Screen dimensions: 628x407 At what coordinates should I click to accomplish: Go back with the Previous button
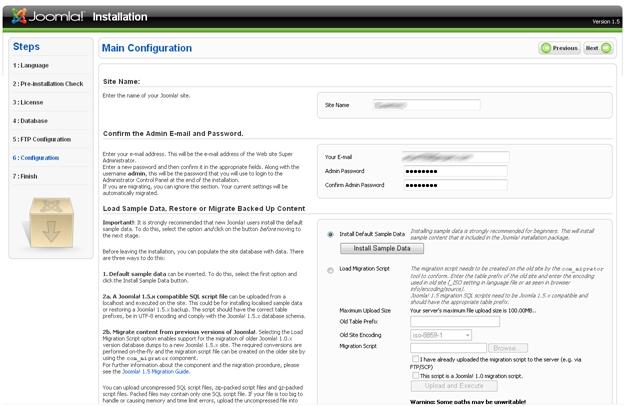coord(560,48)
